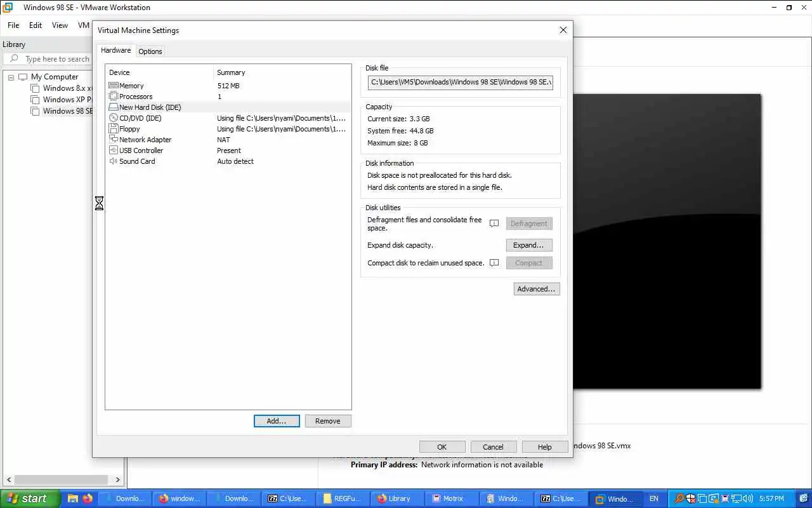Click the Windows XP VM icon
Image resolution: width=812 pixels, height=508 pixels.
[x=36, y=100]
